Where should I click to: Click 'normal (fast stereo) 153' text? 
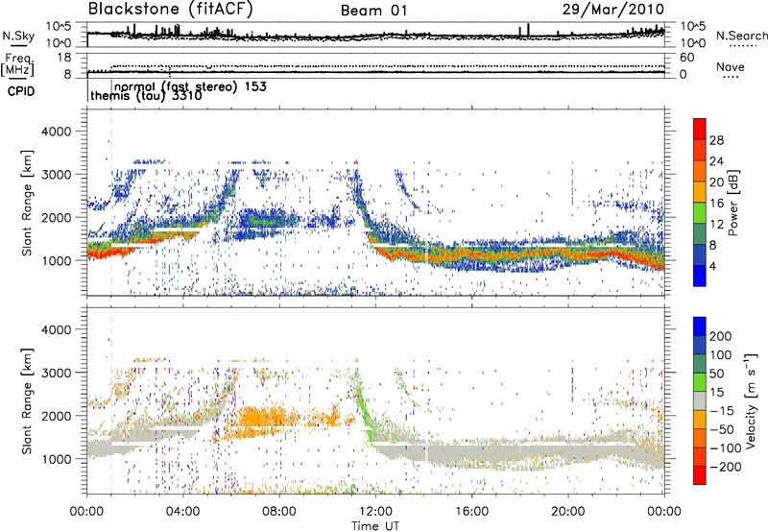click(190, 86)
